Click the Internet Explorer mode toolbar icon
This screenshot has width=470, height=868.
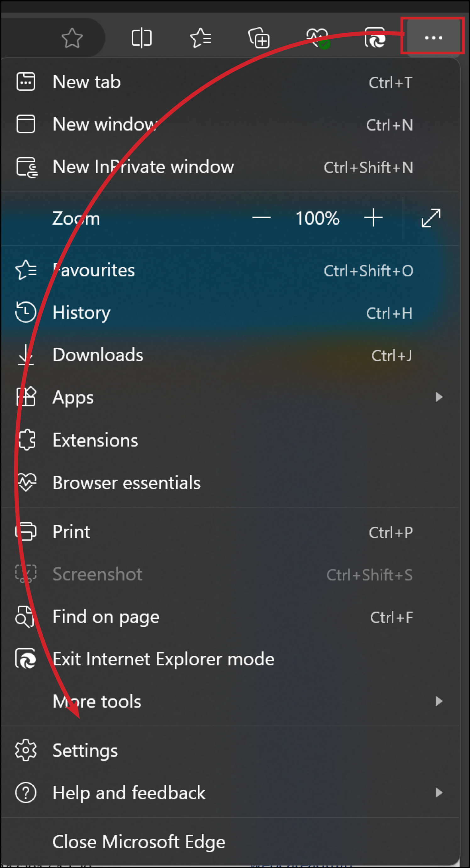(376, 38)
